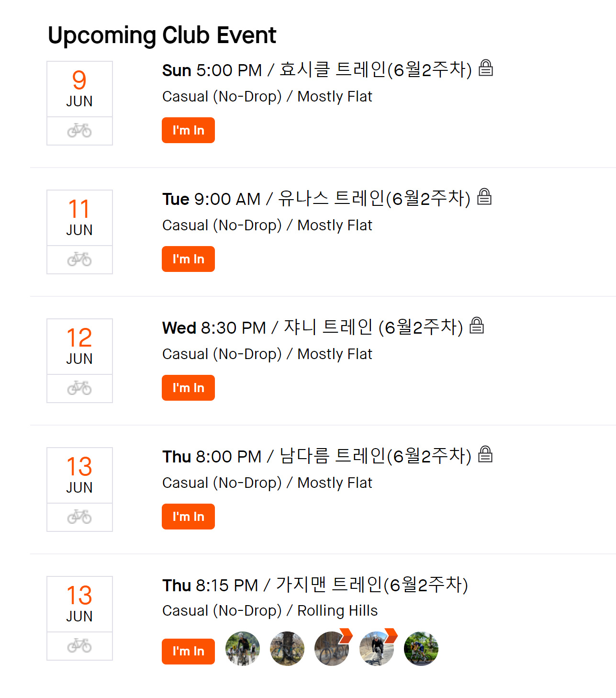Click the bike icon under the 9 JUN date
Image resolution: width=616 pixels, height=698 pixels.
79,130
